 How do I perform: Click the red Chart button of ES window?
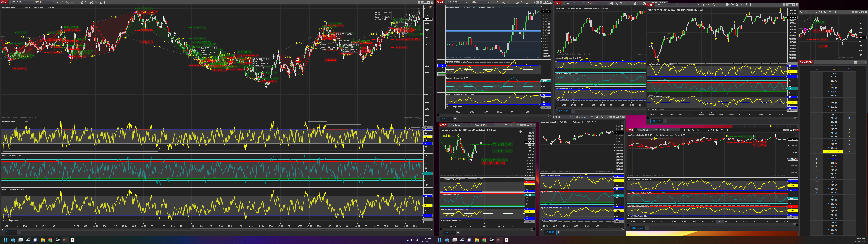pos(4,2)
